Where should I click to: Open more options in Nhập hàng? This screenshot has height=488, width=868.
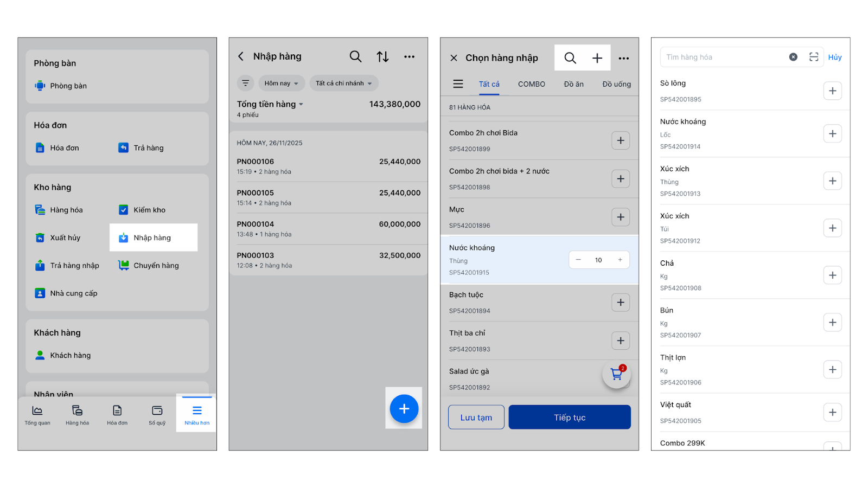tap(409, 56)
